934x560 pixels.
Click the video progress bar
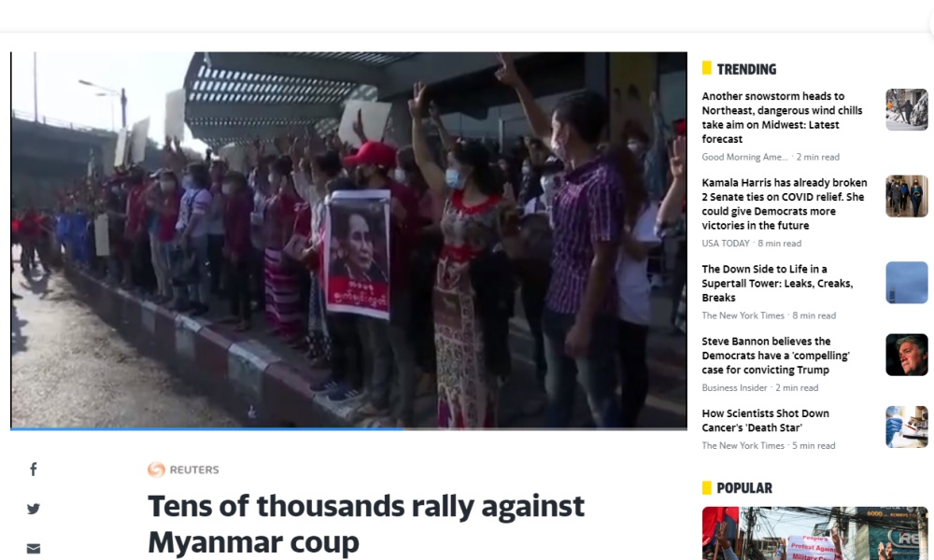click(x=348, y=428)
